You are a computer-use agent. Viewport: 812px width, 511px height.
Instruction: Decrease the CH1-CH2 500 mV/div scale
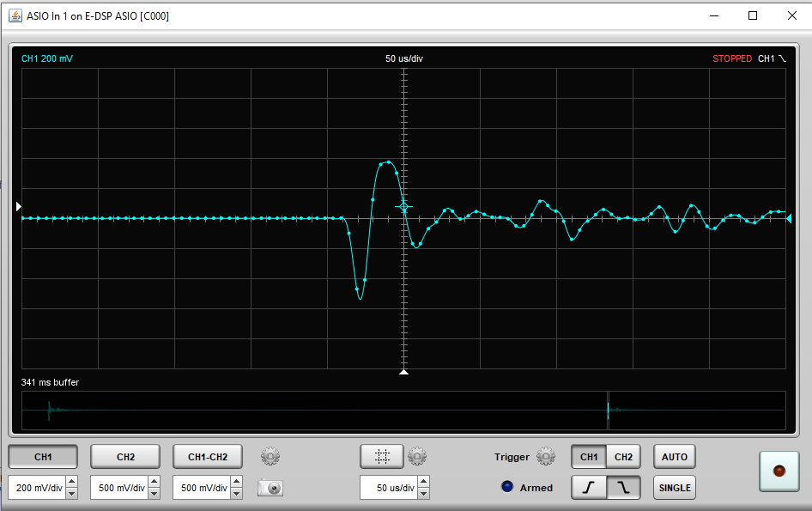click(236, 493)
